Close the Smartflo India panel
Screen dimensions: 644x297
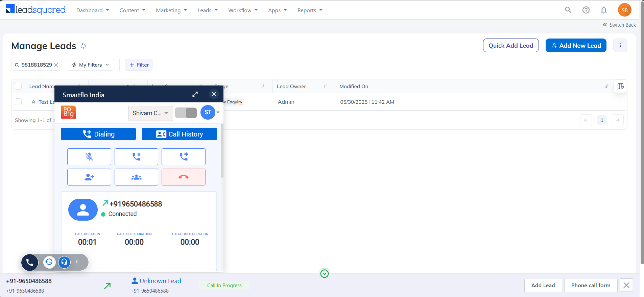214,94
